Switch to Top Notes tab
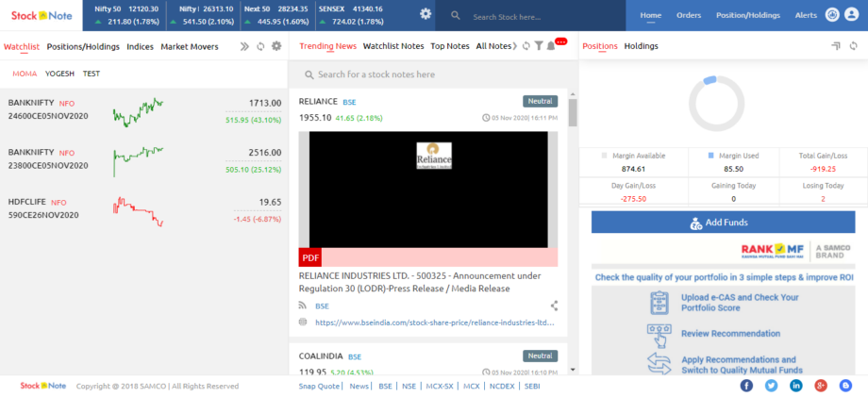The image size is (868, 397). click(449, 46)
